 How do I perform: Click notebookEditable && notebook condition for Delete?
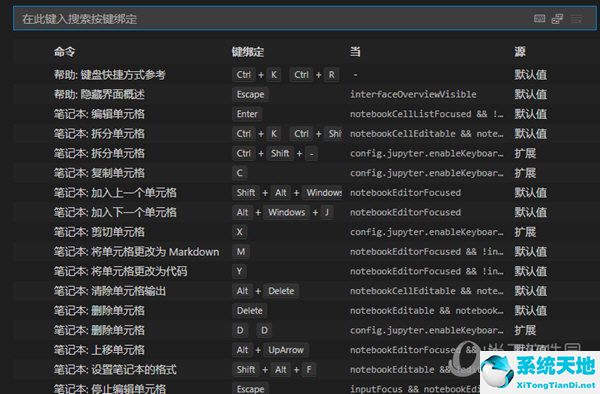tap(427, 311)
